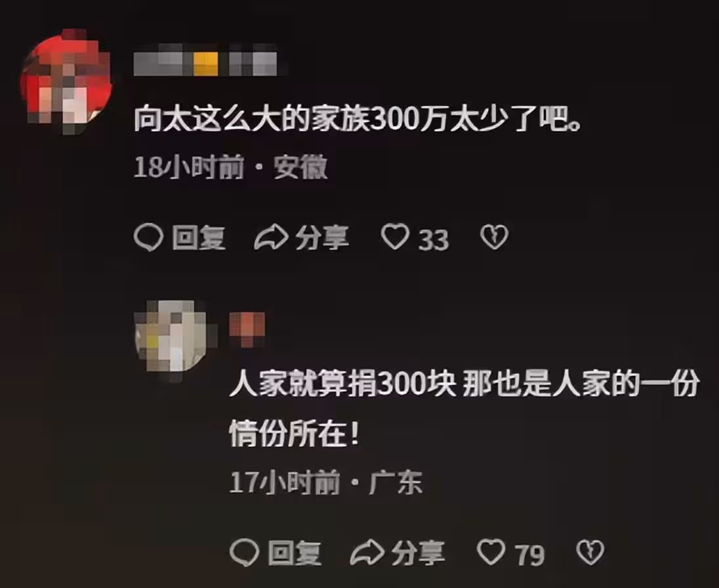Viewport: 719px width, 588px height.
Task: Click share arrow icon on Guangdong comment
Action: (x=367, y=553)
